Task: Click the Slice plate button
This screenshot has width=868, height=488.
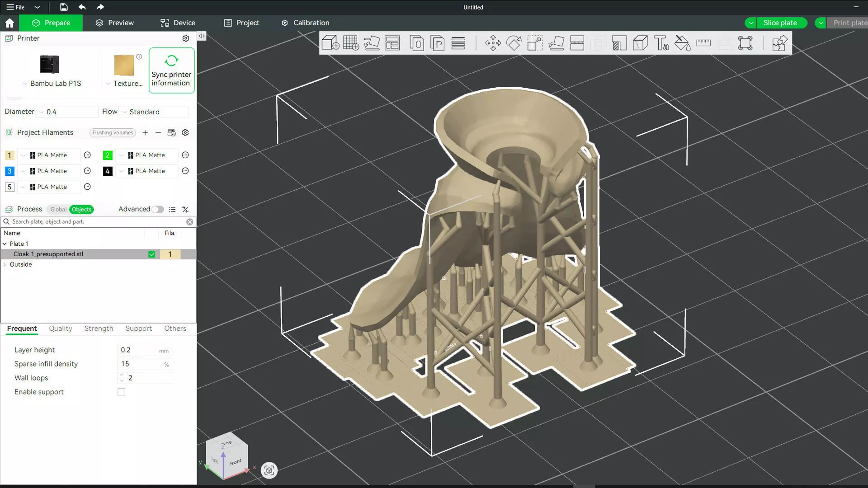Action: 780,23
